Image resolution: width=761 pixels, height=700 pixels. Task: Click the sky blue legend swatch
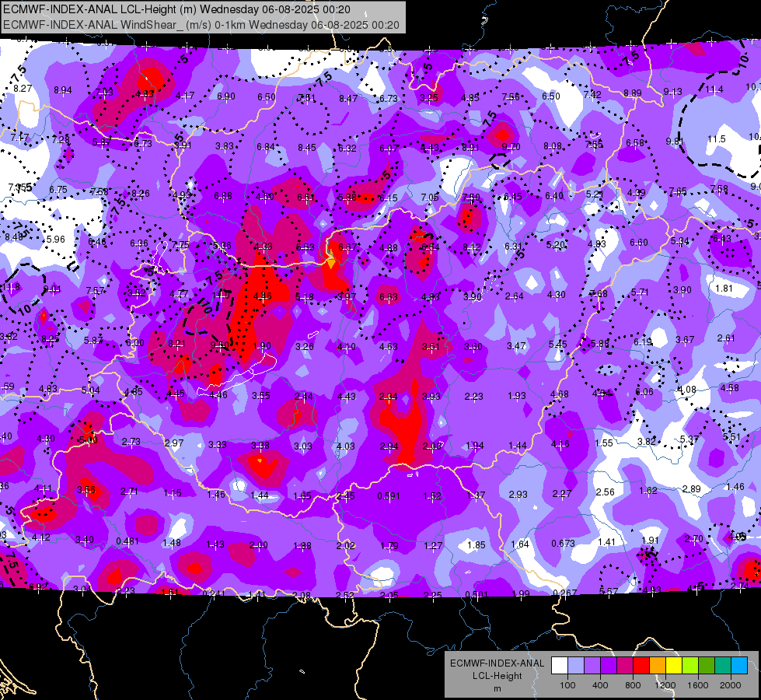[x=739, y=666]
